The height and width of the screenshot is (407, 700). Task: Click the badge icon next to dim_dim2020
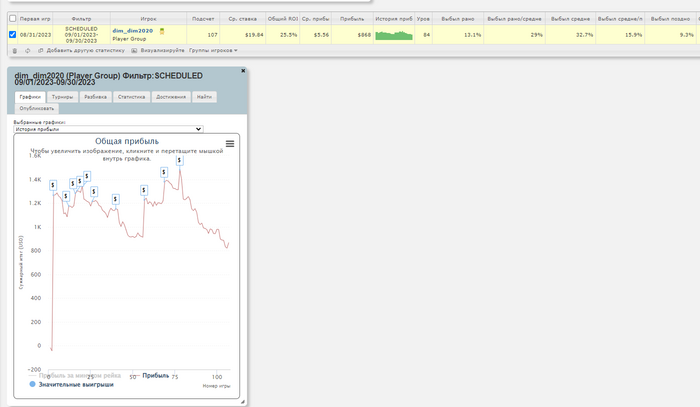tap(162, 31)
